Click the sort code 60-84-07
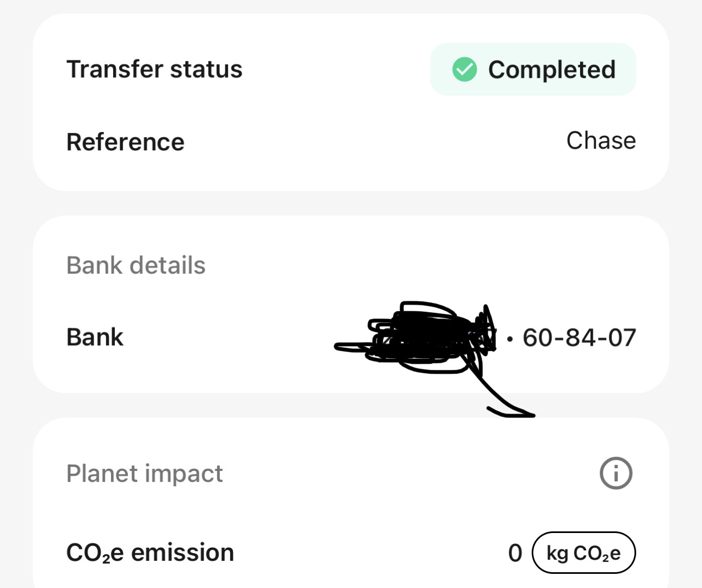Image resolution: width=702 pixels, height=588 pixels. [579, 338]
